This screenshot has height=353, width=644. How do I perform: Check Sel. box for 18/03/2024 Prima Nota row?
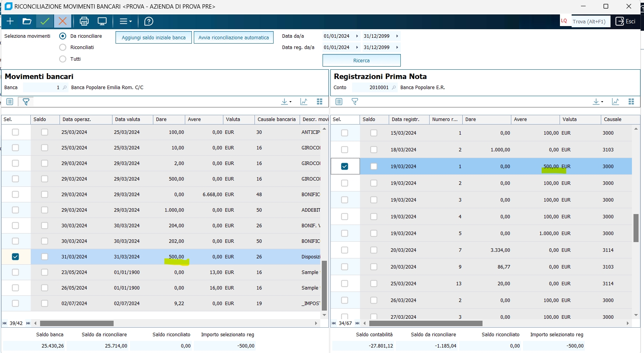344,150
